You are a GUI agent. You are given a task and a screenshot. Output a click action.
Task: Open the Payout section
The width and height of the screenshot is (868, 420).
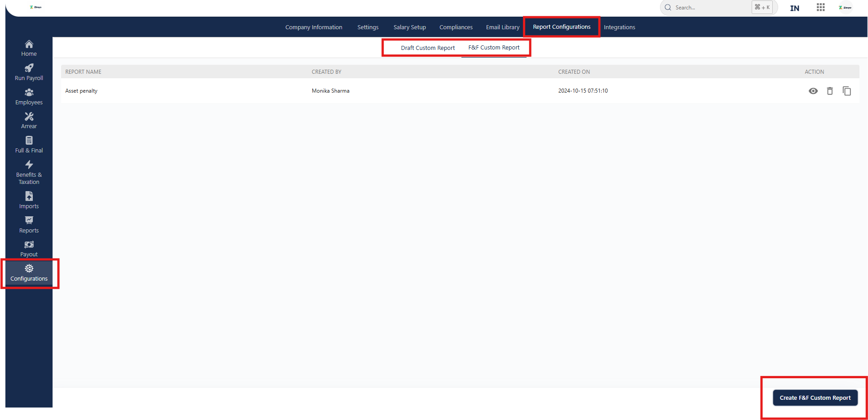point(29,249)
